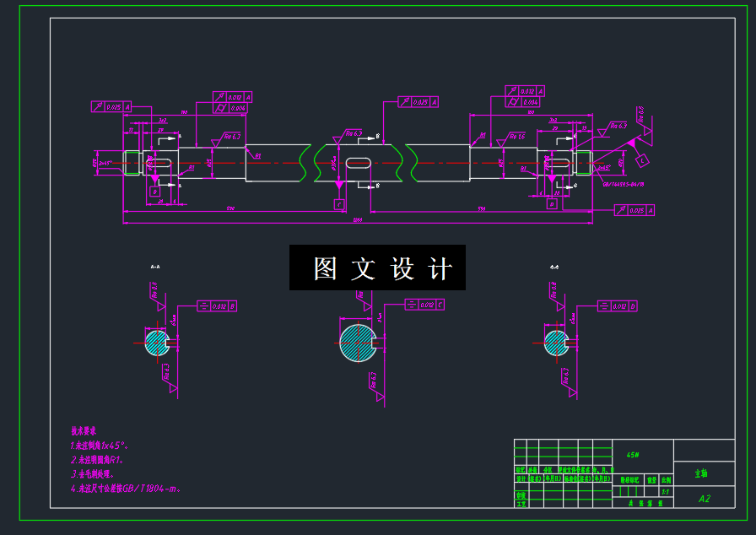Image resolution: width=756 pixels, height=535 pixels.
Task: Click note 3.去毛刺处理
Action: [93, 474]
